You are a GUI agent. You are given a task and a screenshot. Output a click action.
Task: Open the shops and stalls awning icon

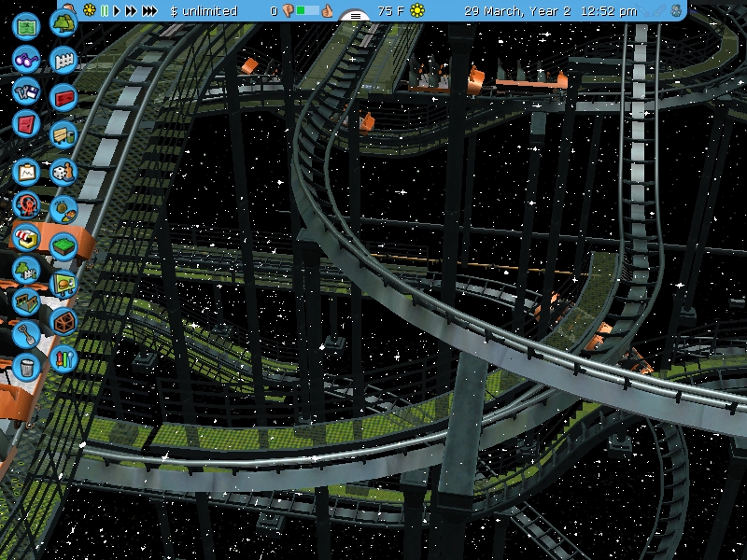(26, 238)
